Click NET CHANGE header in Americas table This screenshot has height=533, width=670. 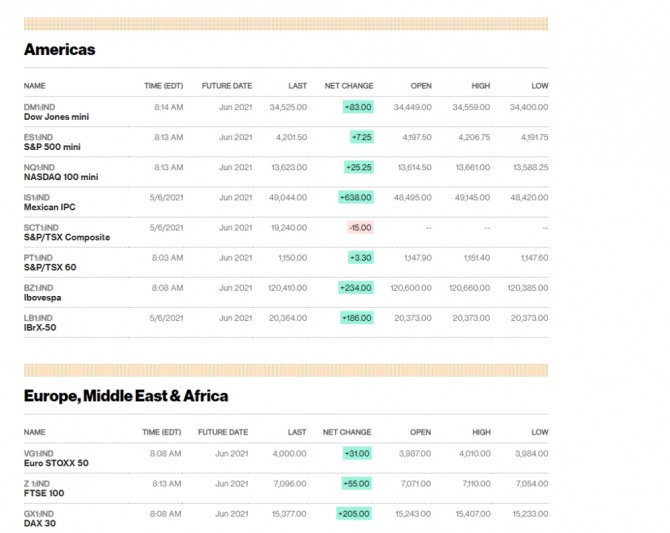[x=348, y=86]
